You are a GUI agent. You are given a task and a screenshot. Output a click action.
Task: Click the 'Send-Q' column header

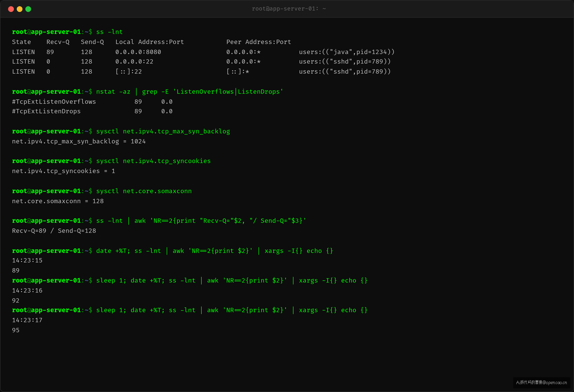[x=92, y=42]
